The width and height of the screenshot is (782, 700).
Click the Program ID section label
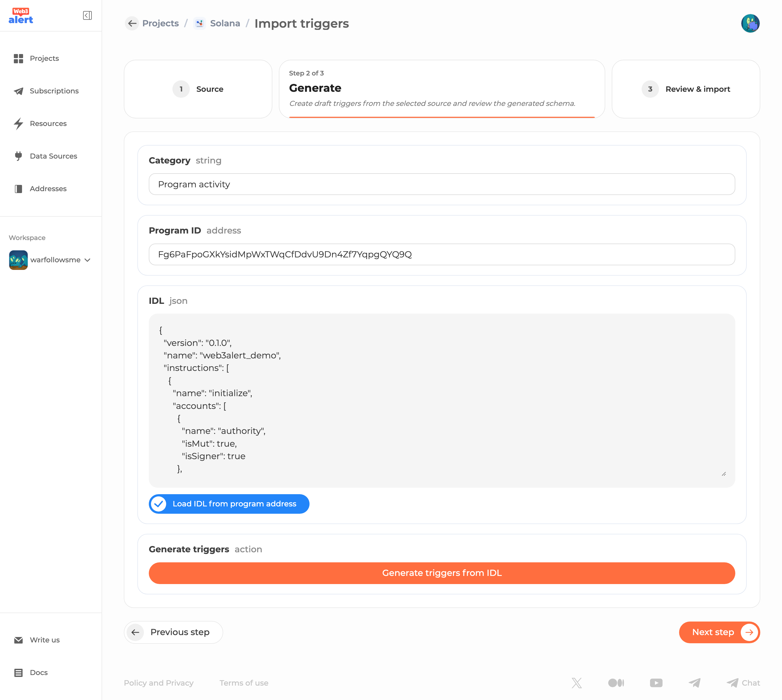click(175, 231)
